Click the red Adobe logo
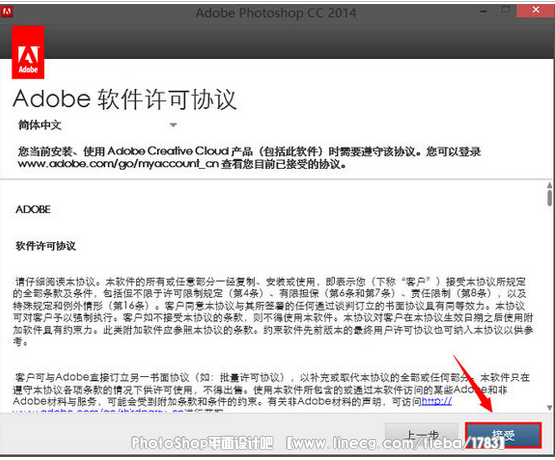The width and height of the screenshot is (555, 460). pyautogui.click(x=28, y=52)
